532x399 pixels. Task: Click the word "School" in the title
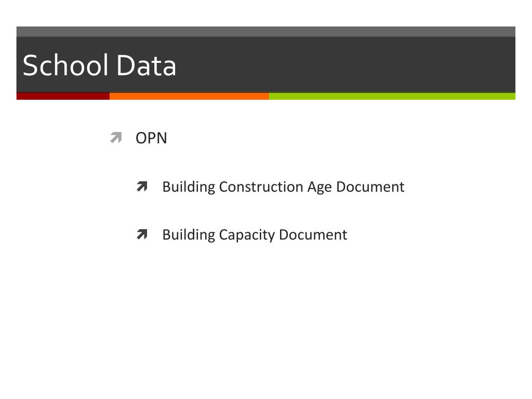pyautogui.click(x=65, y=65)
